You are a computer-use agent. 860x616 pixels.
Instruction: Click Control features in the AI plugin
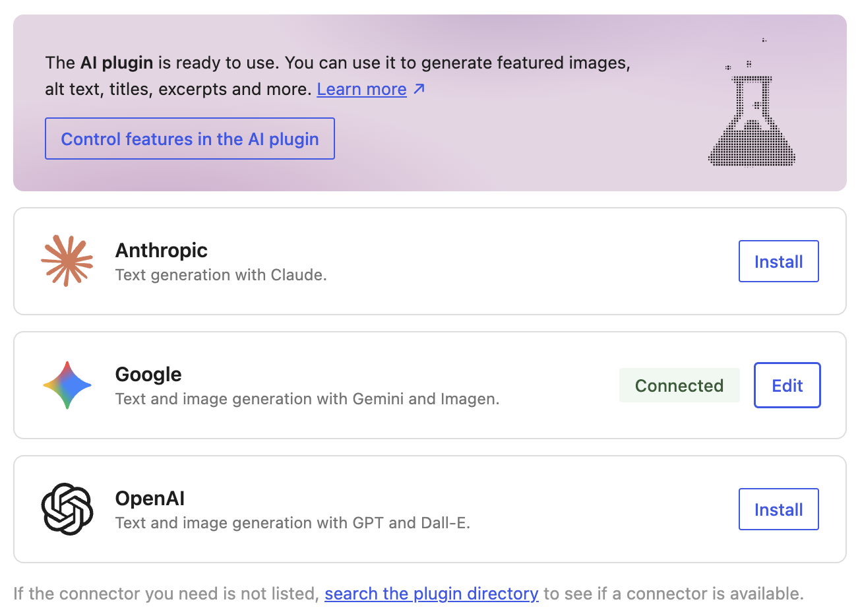click(x=190, y=139)
